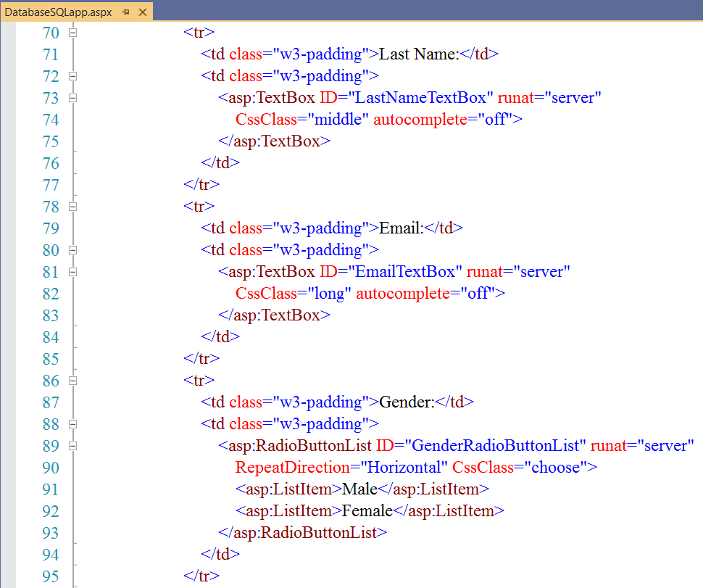Click the "Gender:" label text
Screen dimensions: 703x588
(x=407, y=402)
